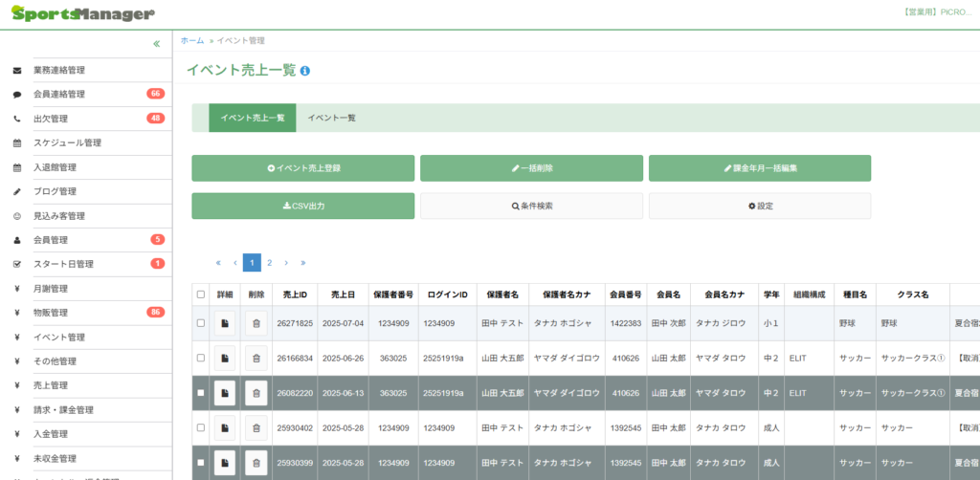Click the 課金年月一括編集 button
Viewport: 980px width, 480px height.
(x=760, y=168)
